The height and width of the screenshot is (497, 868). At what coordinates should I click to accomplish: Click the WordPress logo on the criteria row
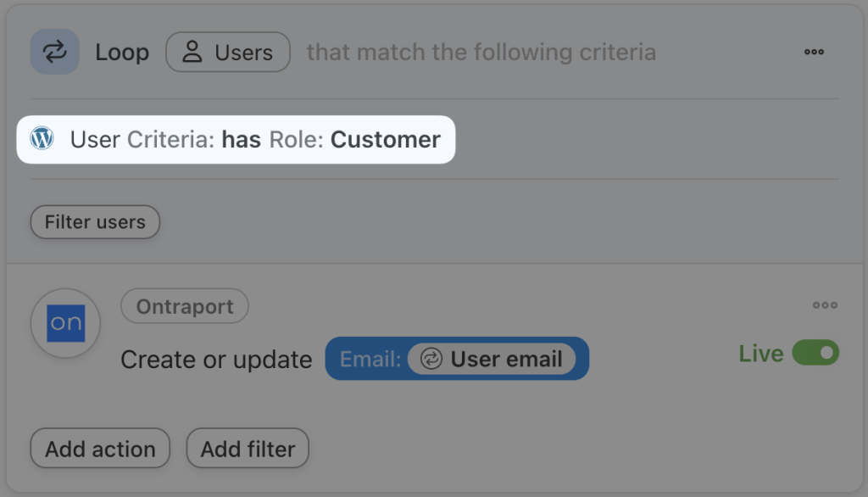[x=42, y=139]
